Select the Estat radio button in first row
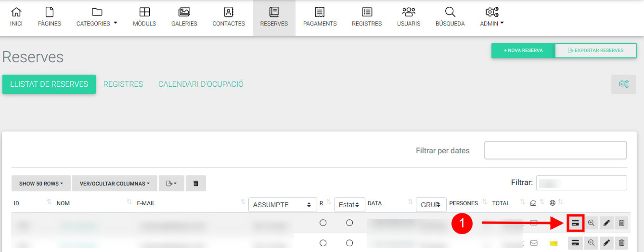The image size is (644, 252). [349, 223]
